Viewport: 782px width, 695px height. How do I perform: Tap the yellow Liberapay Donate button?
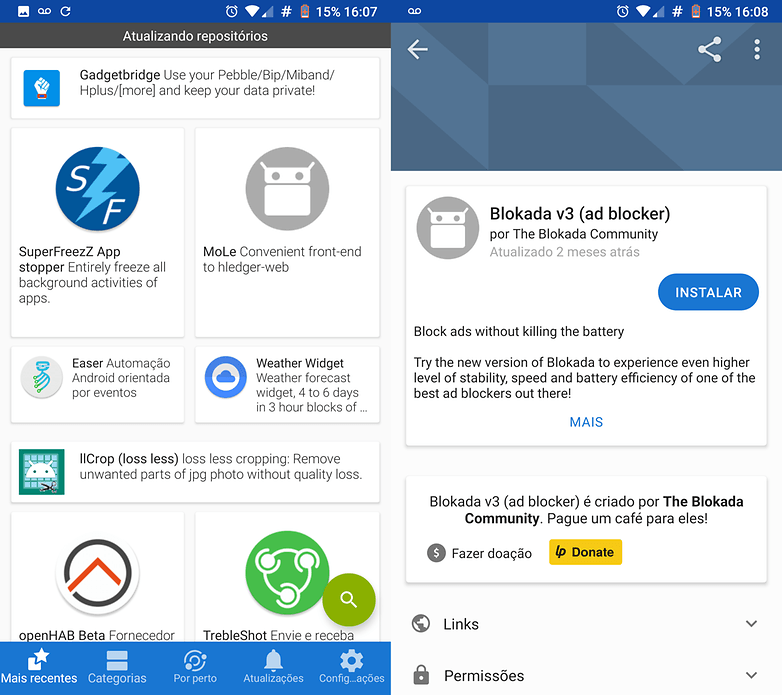click(586, 552)
